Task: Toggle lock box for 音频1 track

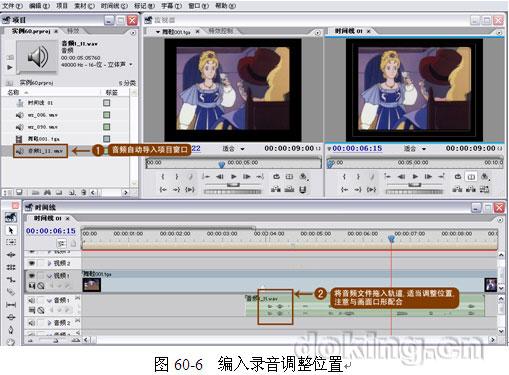Action: (x=41, y=300)
